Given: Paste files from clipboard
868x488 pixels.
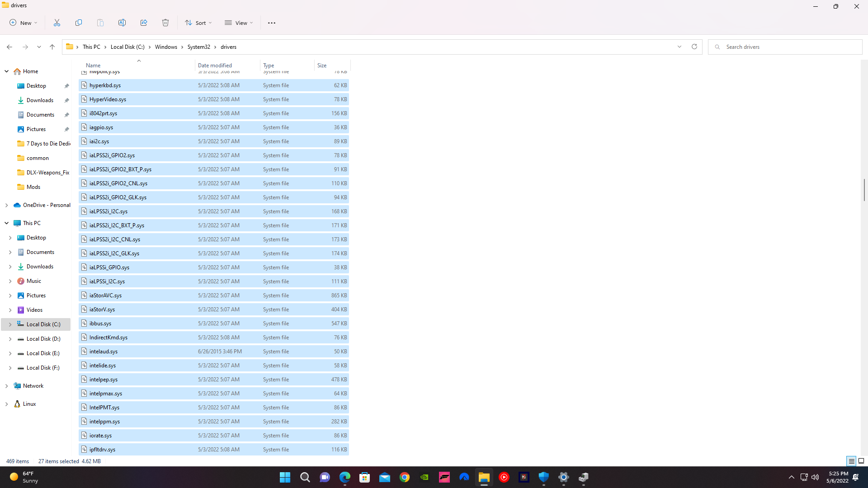Looking at the screenshot, I should click(x=100, y=23).
